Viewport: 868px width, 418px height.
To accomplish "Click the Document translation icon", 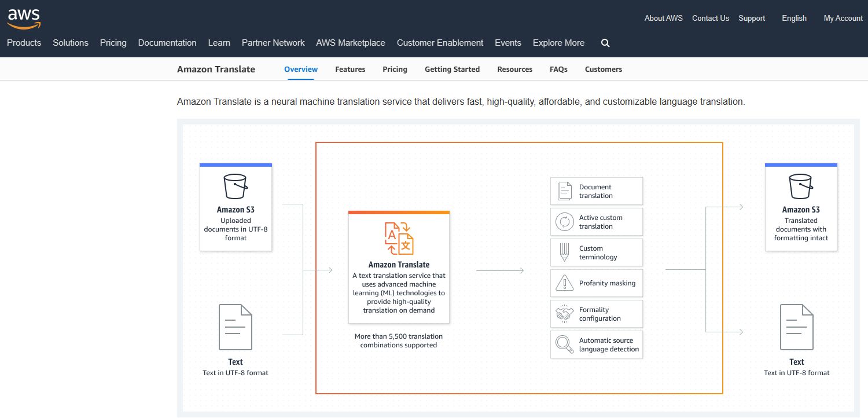I will [x=564, y=191].
